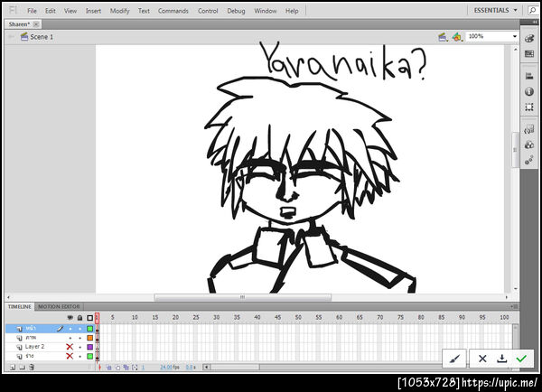Toggle lock all layers padlock header
The width and height of the screenshot is (542, 392).
(x=79, y=317)
